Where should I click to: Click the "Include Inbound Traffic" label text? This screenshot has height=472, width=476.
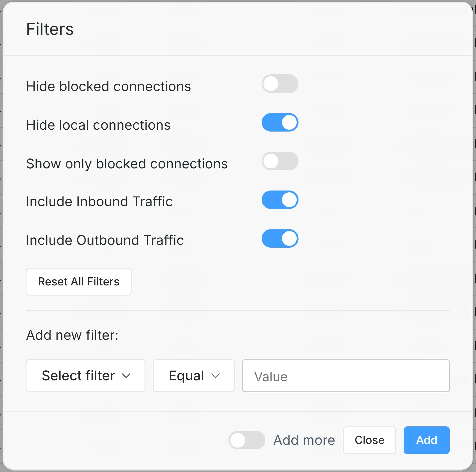pyautogui.click(x=99, y=201)
